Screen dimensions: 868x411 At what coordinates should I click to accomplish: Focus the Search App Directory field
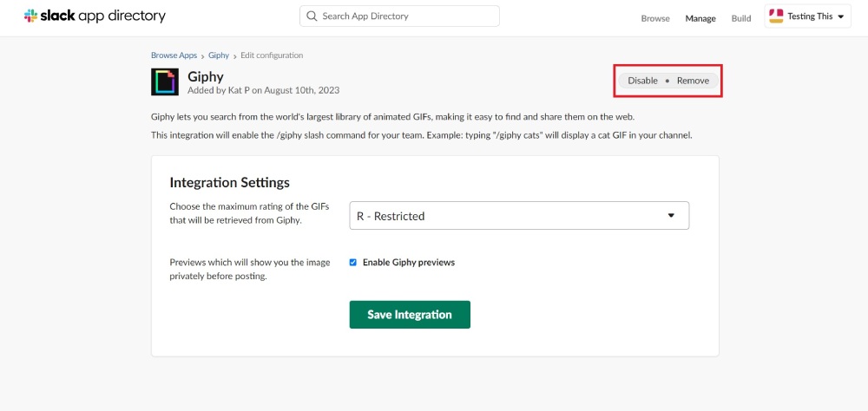click(x=399, y=16)
